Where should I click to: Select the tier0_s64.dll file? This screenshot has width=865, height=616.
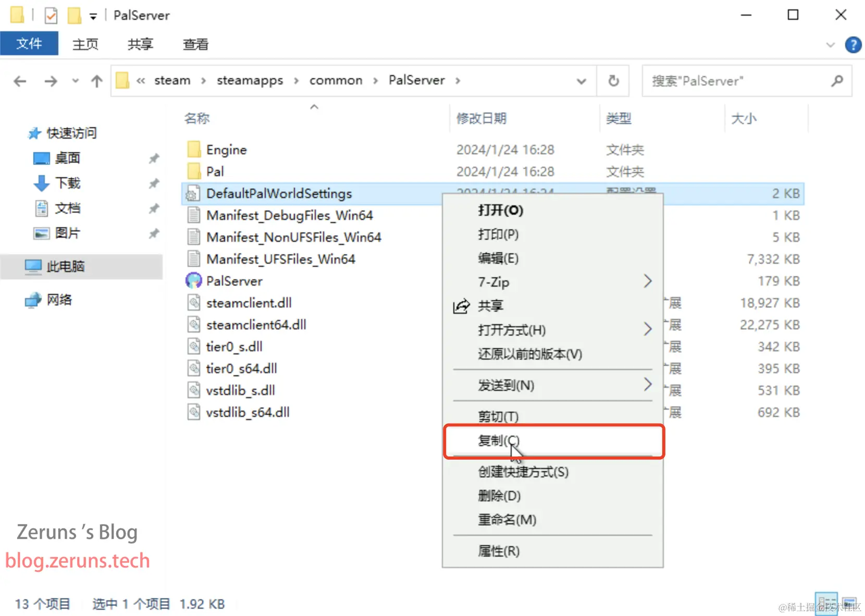(x=241, y=368)
